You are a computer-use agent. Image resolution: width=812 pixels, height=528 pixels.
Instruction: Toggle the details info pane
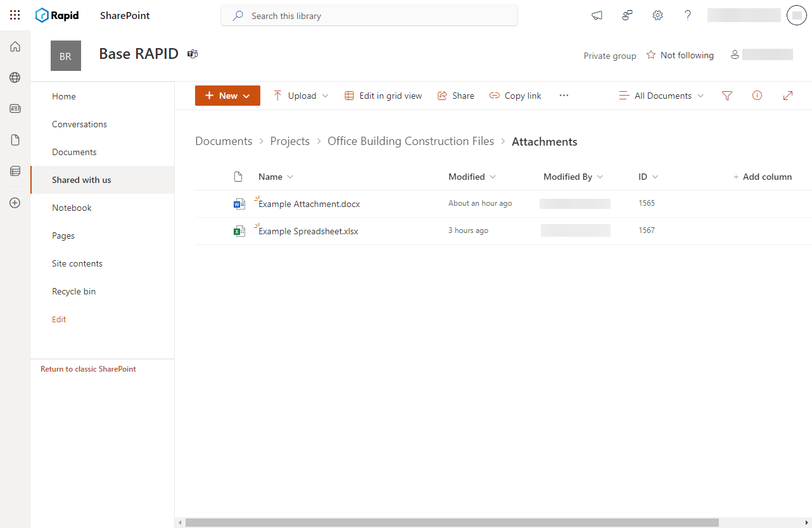(757, 95)
